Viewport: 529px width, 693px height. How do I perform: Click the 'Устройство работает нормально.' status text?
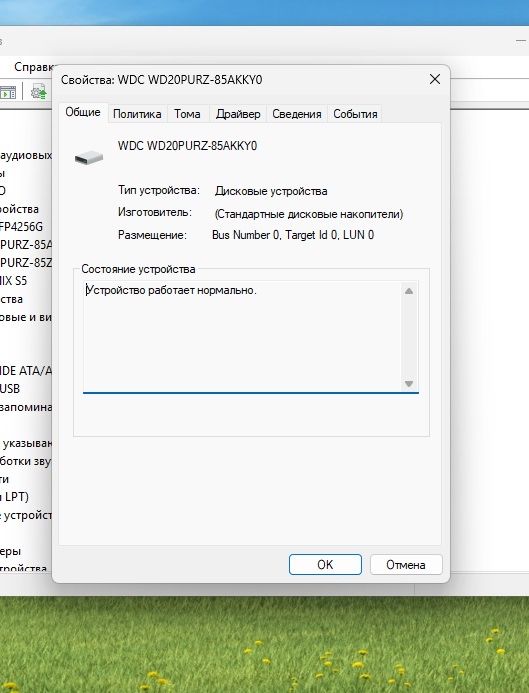pos(171,290)
